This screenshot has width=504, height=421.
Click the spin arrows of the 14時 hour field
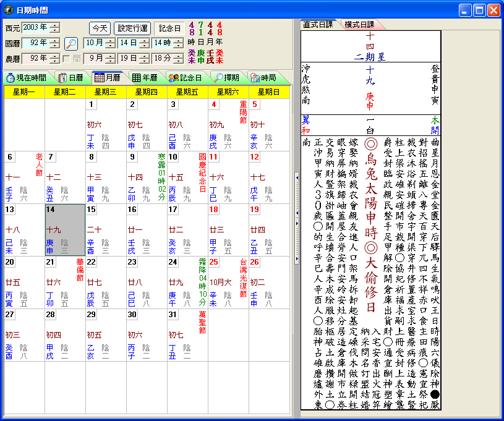[179, 43]
